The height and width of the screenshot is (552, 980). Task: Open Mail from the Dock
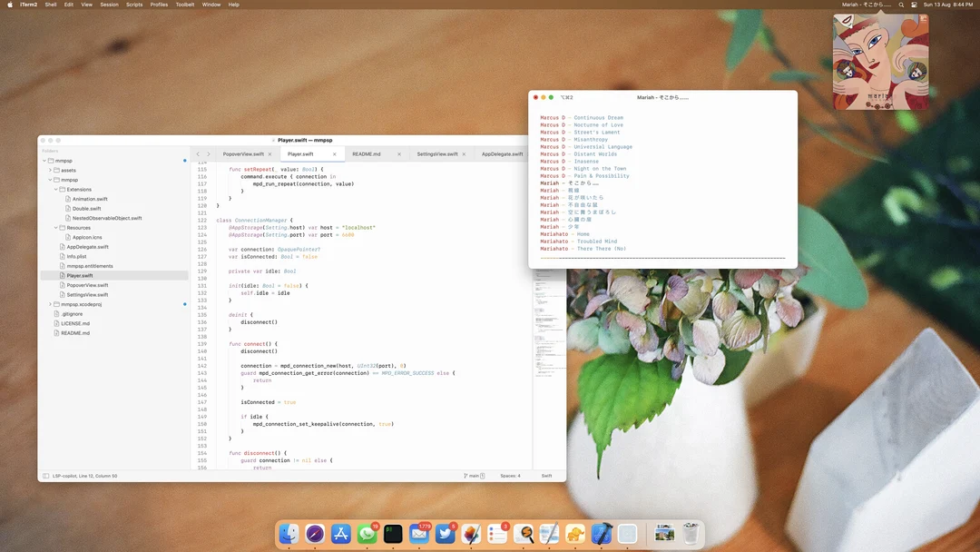coord(418,534)
